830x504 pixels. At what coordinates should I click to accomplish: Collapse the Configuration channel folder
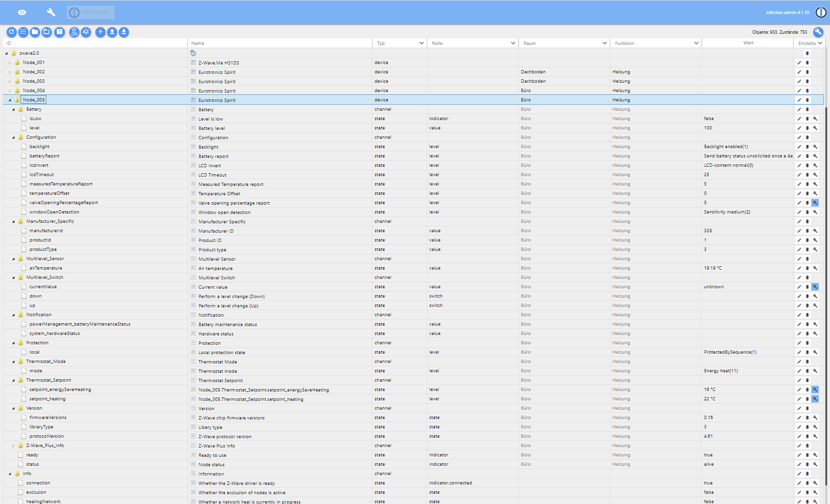(13, 137)
